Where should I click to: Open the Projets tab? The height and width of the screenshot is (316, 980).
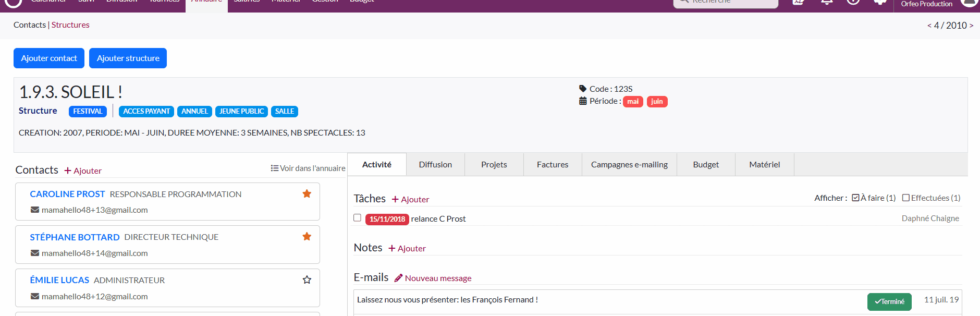494,164
